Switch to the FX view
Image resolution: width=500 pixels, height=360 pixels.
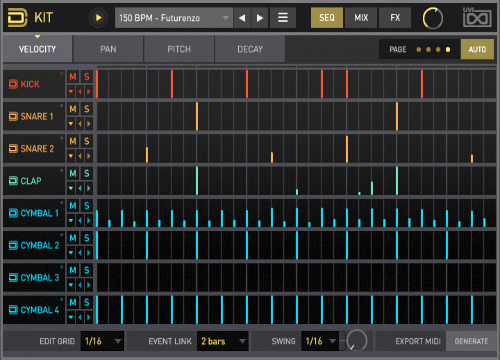tap(395, 18)
